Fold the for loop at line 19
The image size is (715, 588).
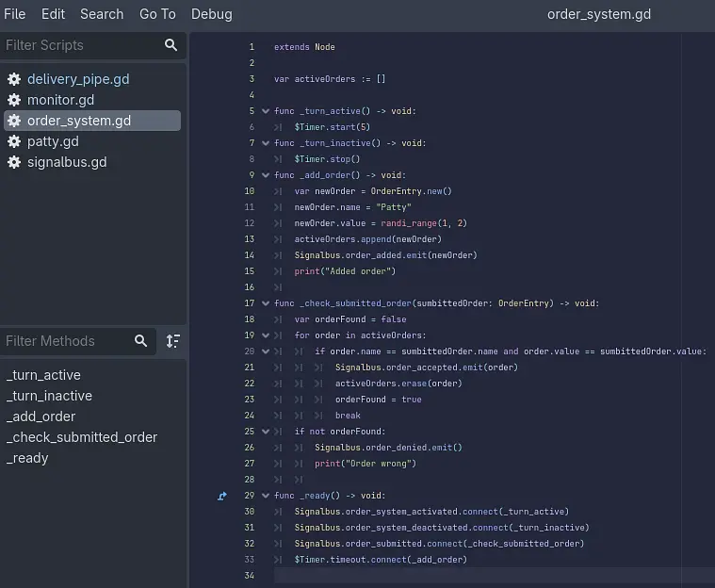click(x=266, y=335)
